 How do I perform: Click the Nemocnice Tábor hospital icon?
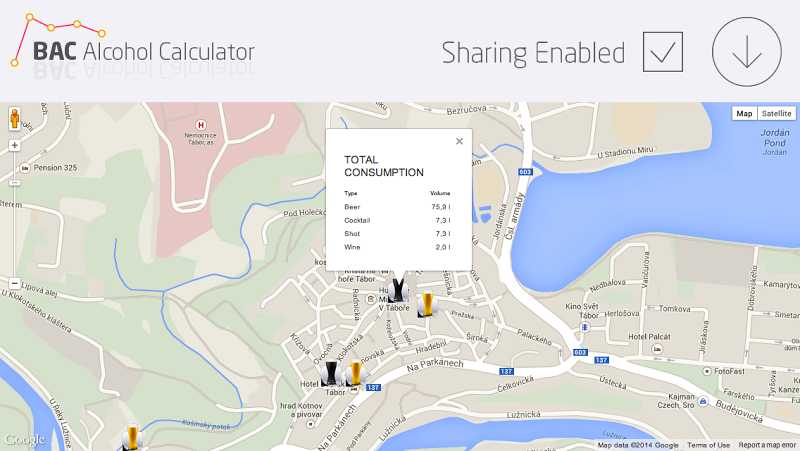(201, 125)
